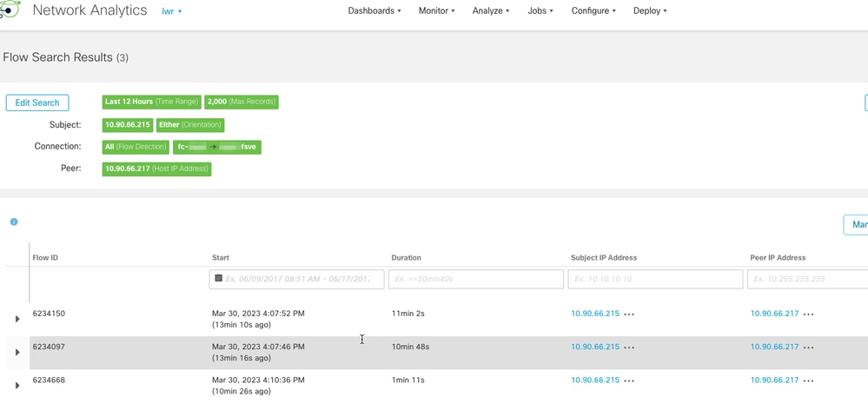Click the Duration filter field
Screen dimensions: 868x404
click(x=476, y=279)
